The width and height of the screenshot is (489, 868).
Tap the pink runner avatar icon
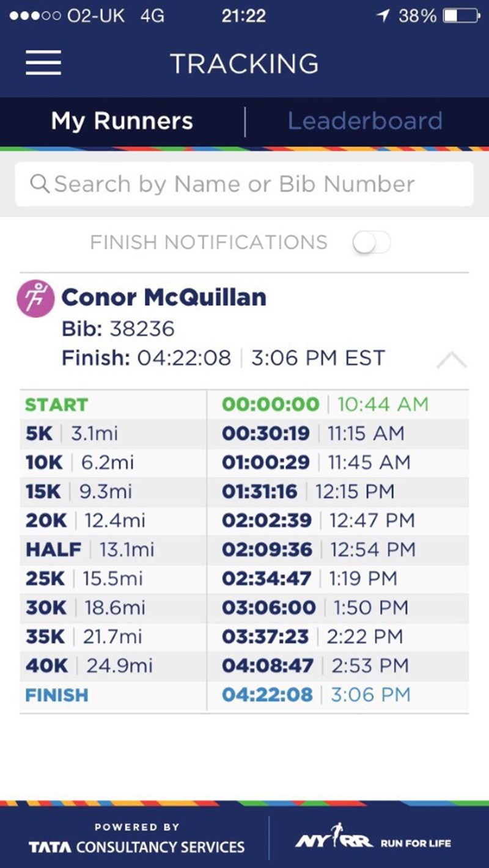(x=35, y=298)
